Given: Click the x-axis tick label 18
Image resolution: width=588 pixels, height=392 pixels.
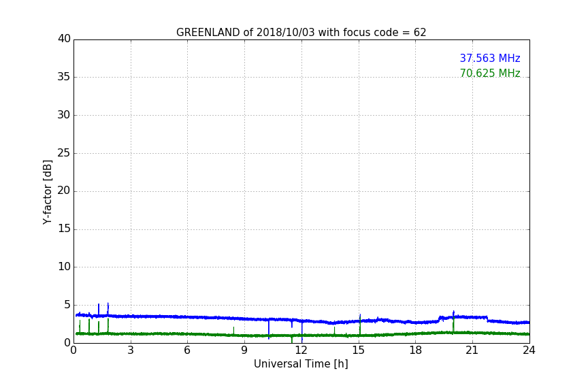Looking at the screenshot, I should [416, 350].
